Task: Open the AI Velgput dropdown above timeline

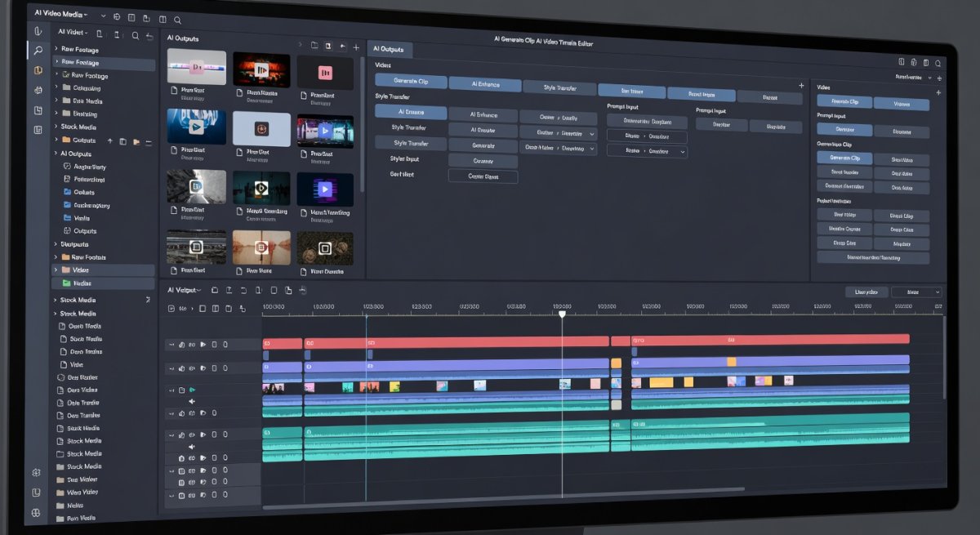Action: [184, 290]
